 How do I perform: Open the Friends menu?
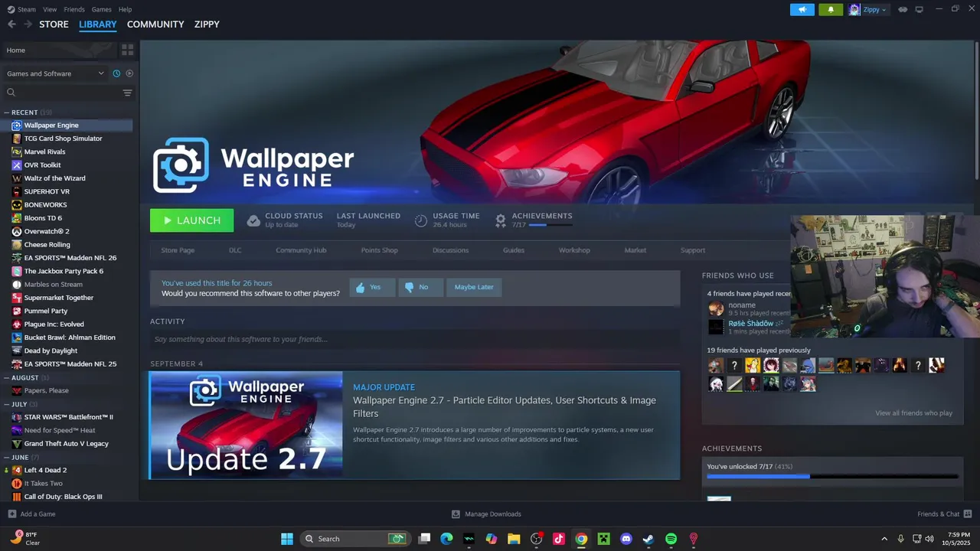point(74,9)
